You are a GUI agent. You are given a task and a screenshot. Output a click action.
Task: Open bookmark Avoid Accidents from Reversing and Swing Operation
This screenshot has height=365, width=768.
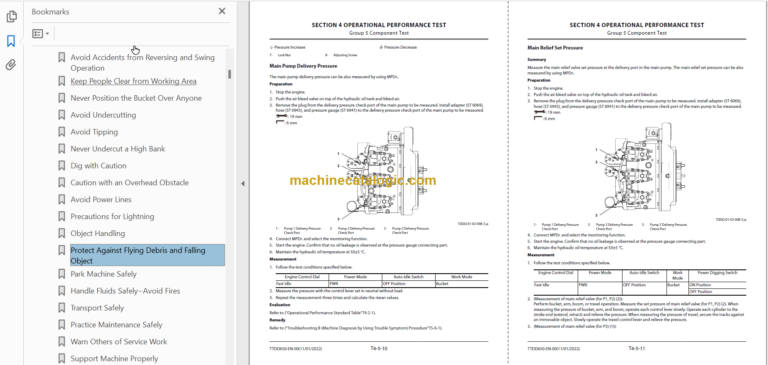pyautogui.click(x=143, y=63)
